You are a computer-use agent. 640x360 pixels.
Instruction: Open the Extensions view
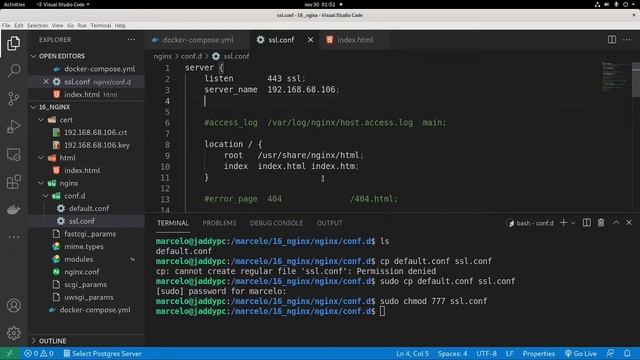pos(13,182)
